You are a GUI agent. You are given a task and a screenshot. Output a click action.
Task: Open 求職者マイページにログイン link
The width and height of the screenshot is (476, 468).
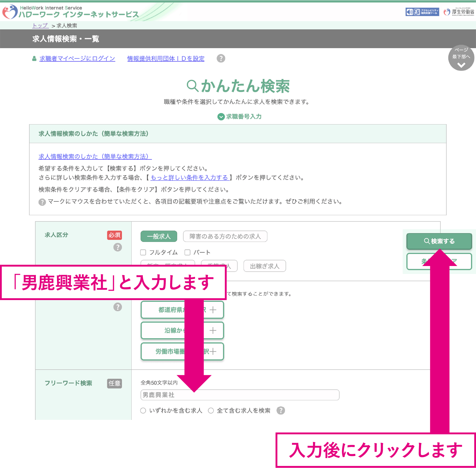pos(77,58)
